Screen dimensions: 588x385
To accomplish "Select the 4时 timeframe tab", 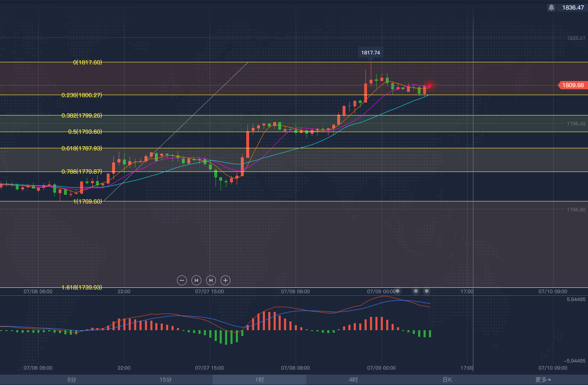I will [x=353, y=380].
